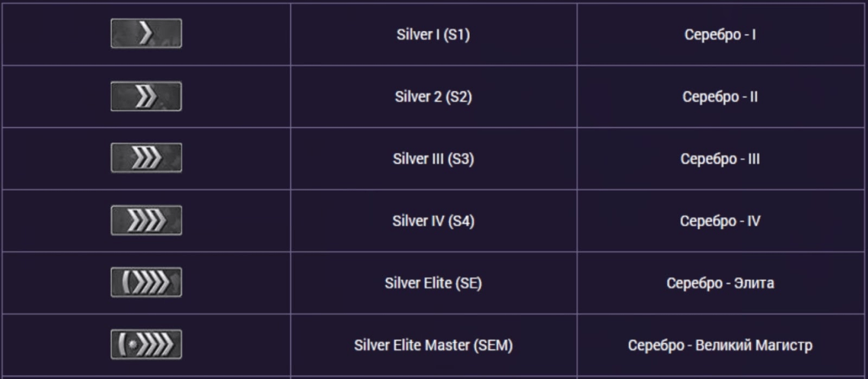Click the table cell containing the Silver Elite badge
Viewport: 868px width, 379px height.
pos(146,283)
